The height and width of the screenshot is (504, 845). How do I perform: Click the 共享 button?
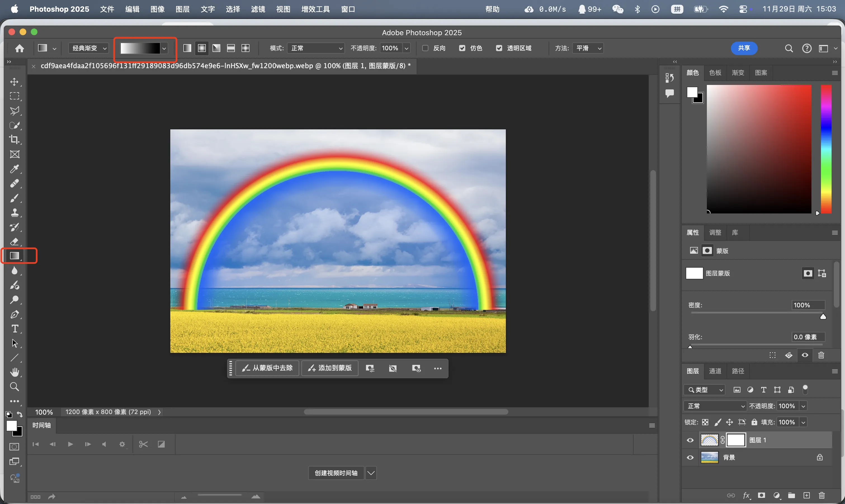(x=744, y=48)
